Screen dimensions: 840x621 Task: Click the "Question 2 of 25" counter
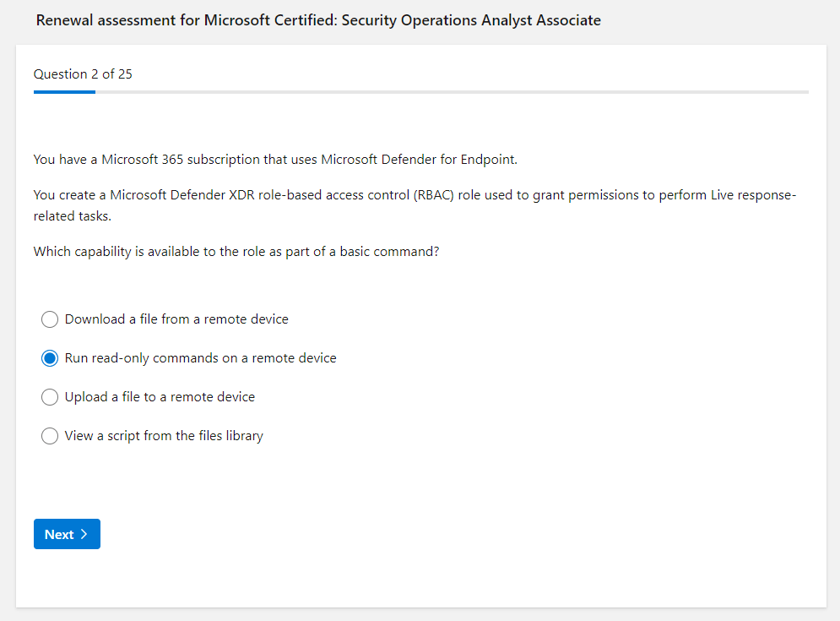pyautogui.click(x=83, y=74)
